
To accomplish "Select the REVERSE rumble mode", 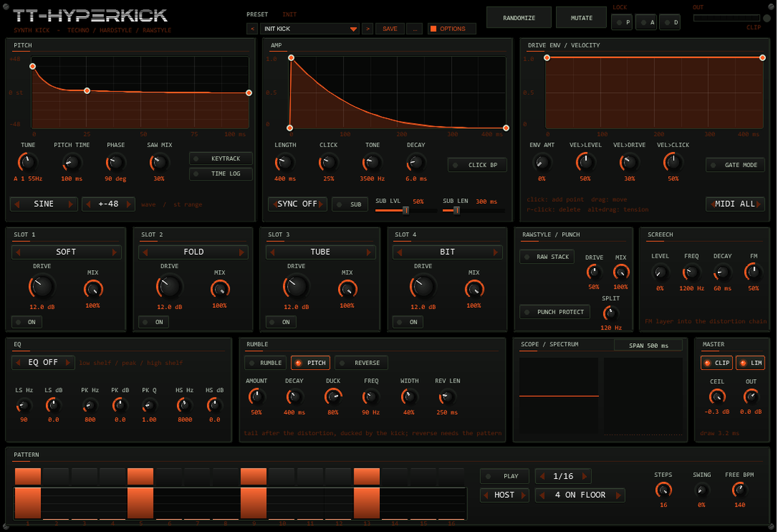I will pos(361,363).
